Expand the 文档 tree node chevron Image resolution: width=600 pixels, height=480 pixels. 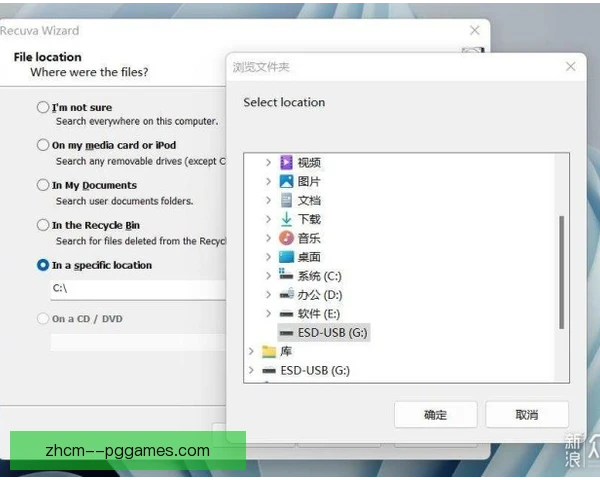(x=268, y=200)
